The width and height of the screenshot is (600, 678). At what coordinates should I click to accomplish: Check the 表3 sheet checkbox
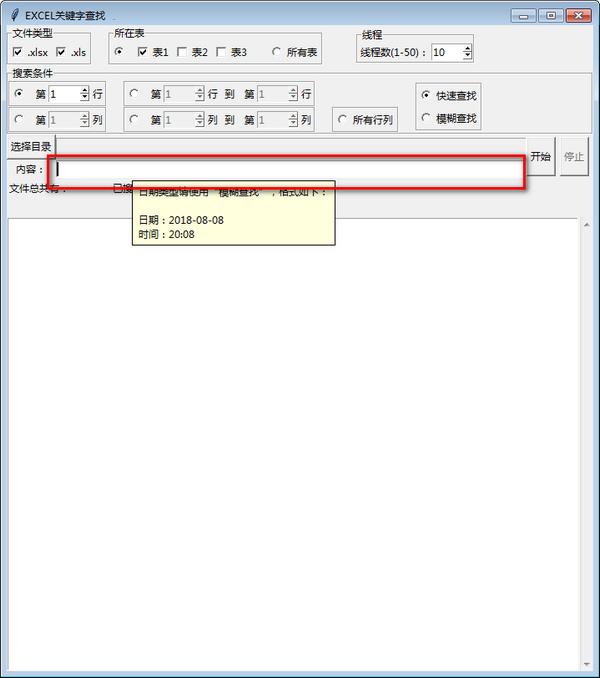coord(221,52)
